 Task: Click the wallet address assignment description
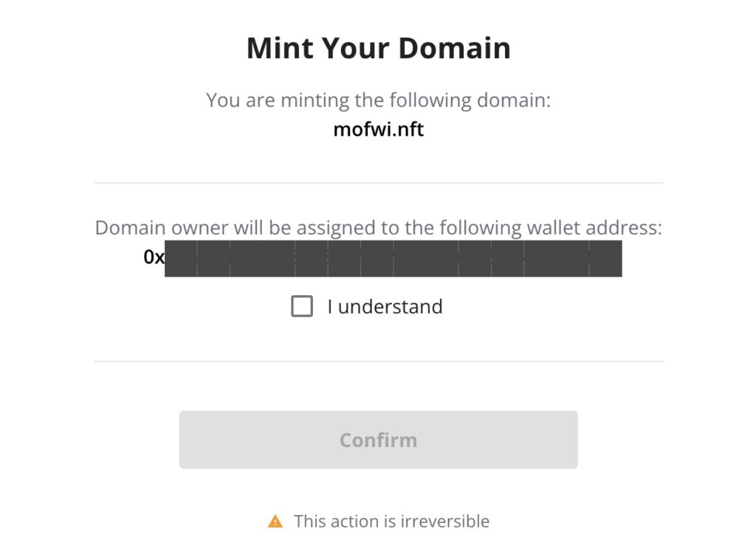(379, 228)
